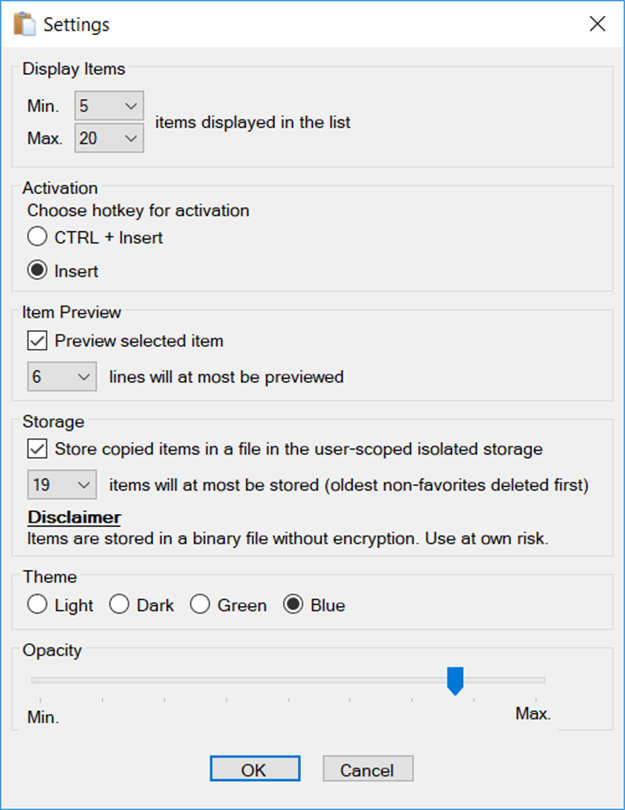
Task: Click the clipboard icon in the title bar
Action: coord(24,24)
